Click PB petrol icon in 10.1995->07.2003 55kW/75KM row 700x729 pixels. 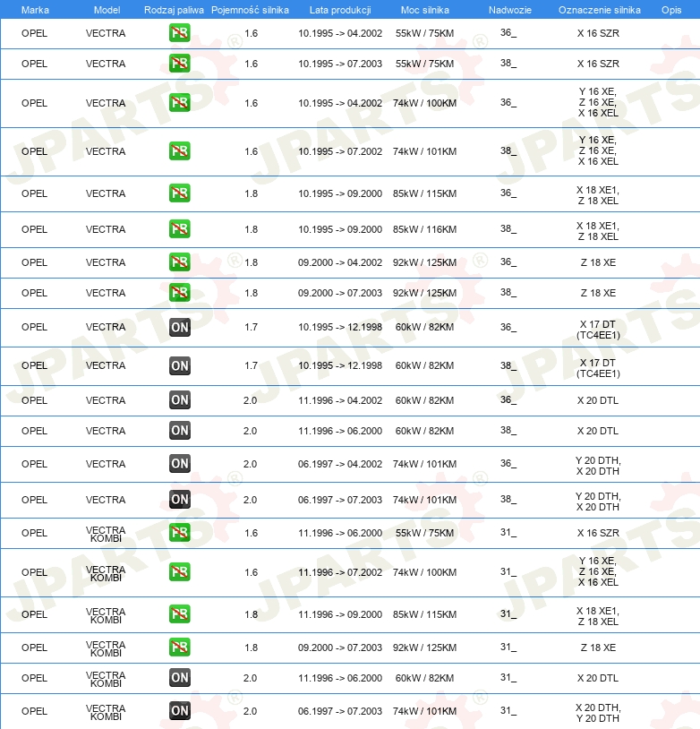(x=179, y=64)
